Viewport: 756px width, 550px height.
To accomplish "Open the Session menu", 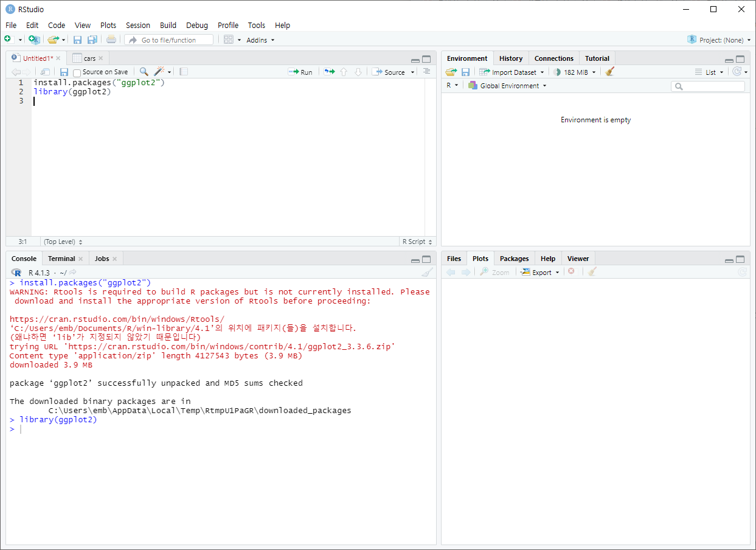I will 138,25.
